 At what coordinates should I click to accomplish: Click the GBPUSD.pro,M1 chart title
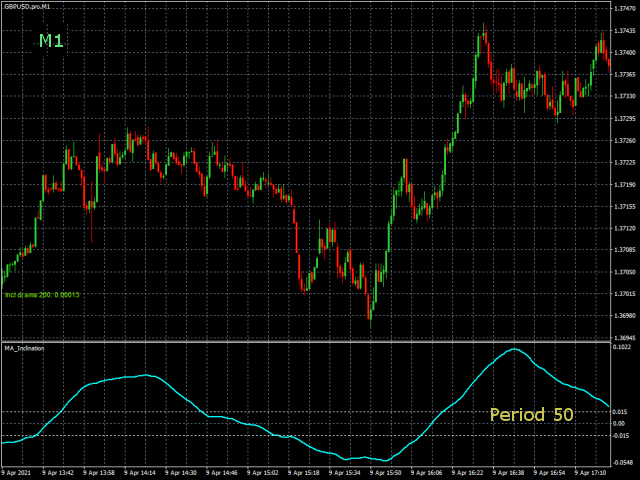(x=27, y=7)
